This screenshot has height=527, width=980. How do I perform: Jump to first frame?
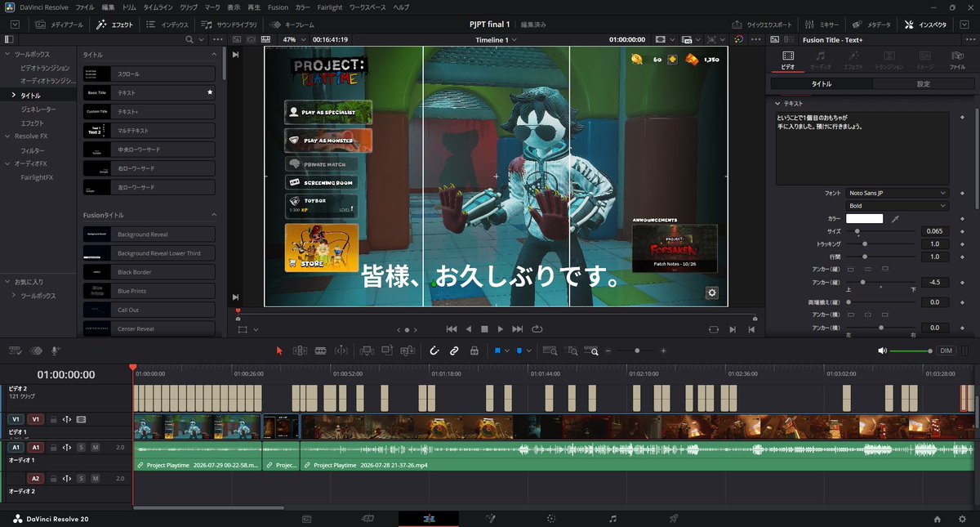[451, 329]
